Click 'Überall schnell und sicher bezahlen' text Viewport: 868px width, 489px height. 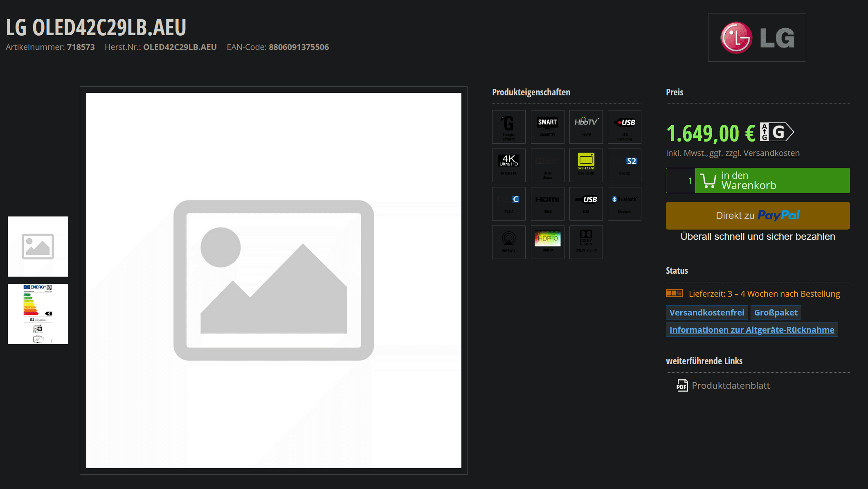tap(758, 237)
